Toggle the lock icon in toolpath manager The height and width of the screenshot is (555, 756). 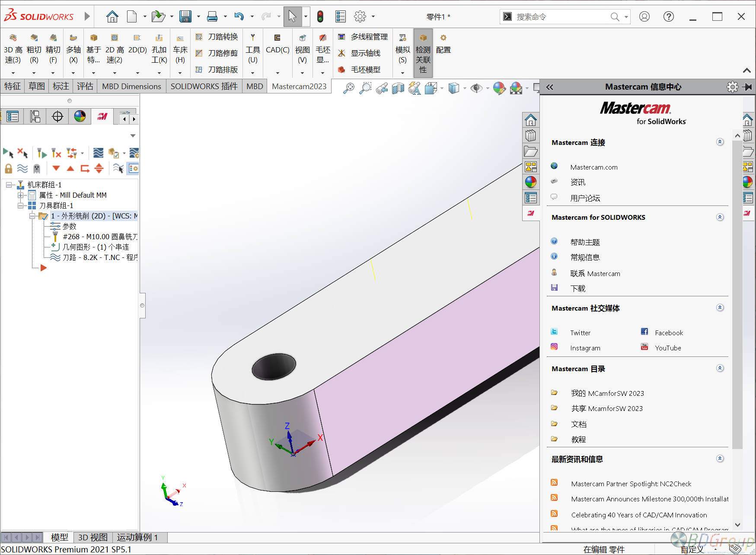click(8, 168)
